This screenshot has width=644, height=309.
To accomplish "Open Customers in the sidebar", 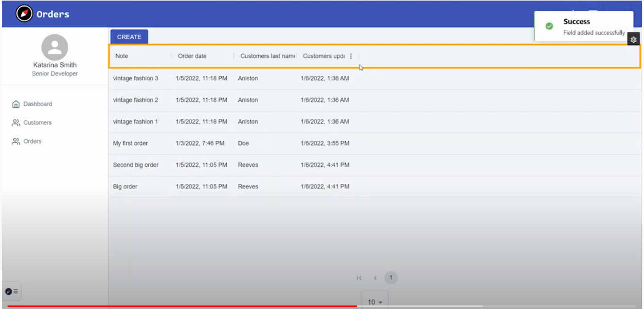I will (37, 123).
